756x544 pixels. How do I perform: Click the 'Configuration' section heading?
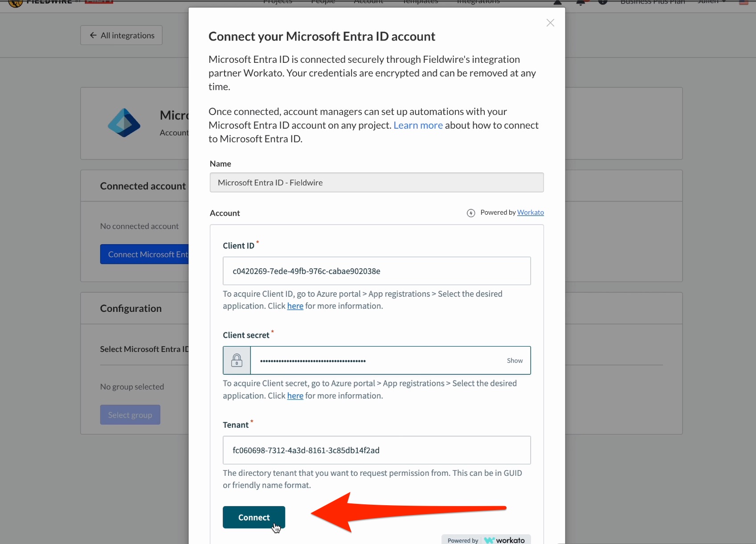[131, 308]
